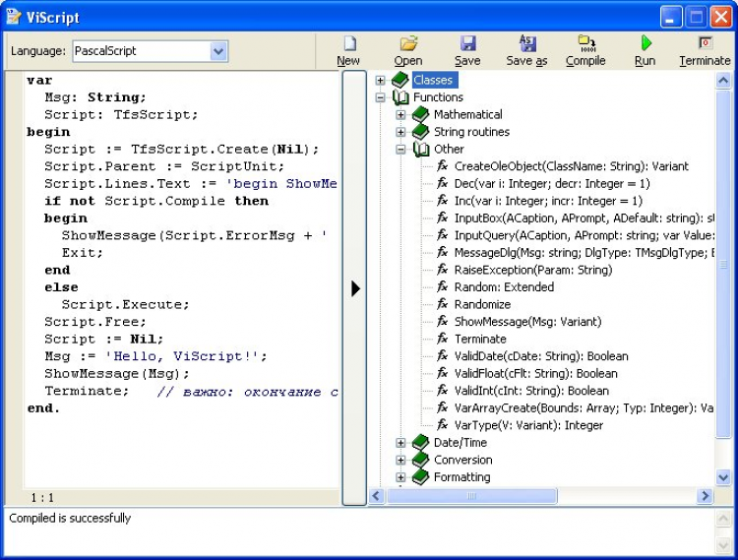This screenshot has height=560, width=738.
Task: Click the Run button label
Action: 645,61
